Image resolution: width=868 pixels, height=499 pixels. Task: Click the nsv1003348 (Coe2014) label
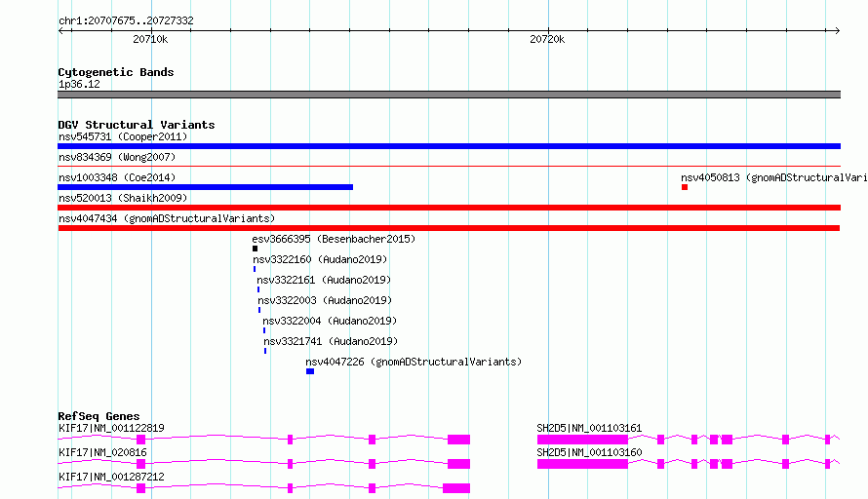(117, 177)
